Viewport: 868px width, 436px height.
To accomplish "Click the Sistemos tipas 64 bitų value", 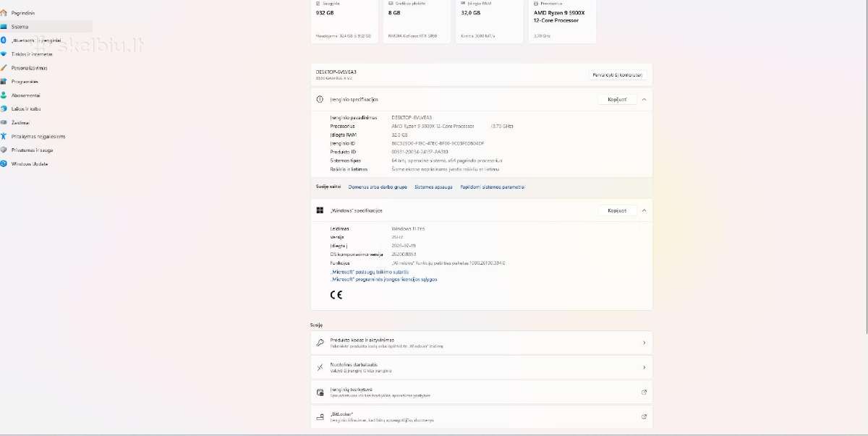I will pos(446,161).
